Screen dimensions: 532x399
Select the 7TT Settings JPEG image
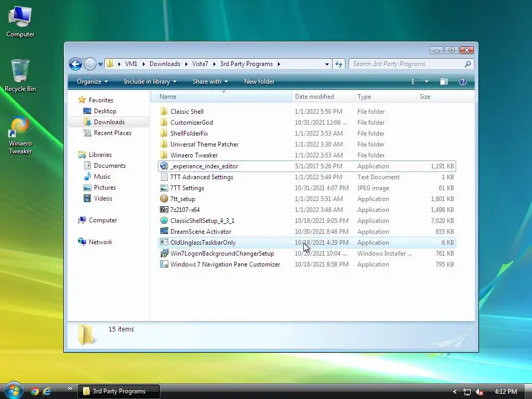[307, 188]
